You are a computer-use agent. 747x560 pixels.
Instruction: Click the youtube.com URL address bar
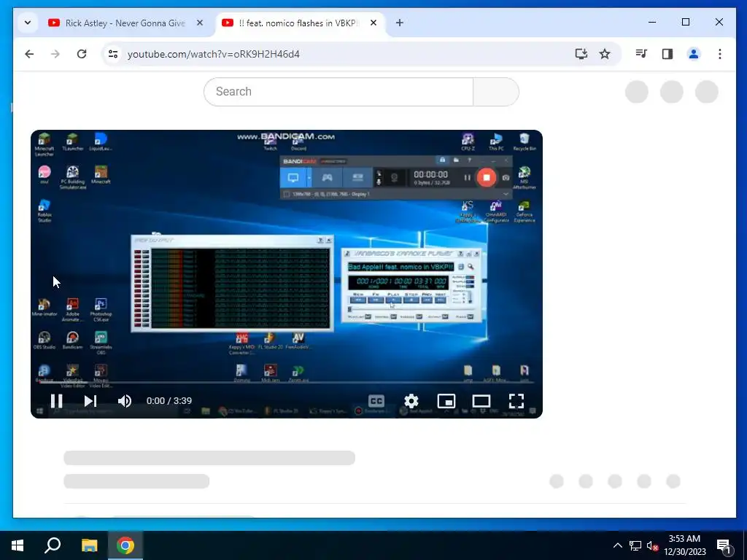pos(214,54)
